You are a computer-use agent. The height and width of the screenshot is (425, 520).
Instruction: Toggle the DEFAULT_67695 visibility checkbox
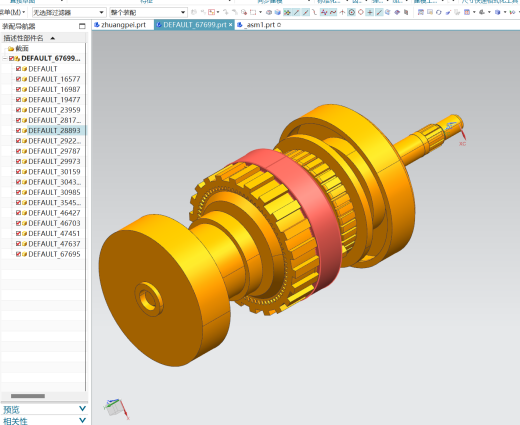[18, 254]
